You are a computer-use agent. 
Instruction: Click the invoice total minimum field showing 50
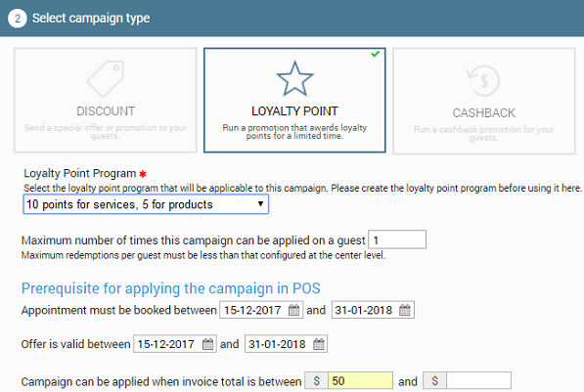pyautogui.click(x=360, y=380)
